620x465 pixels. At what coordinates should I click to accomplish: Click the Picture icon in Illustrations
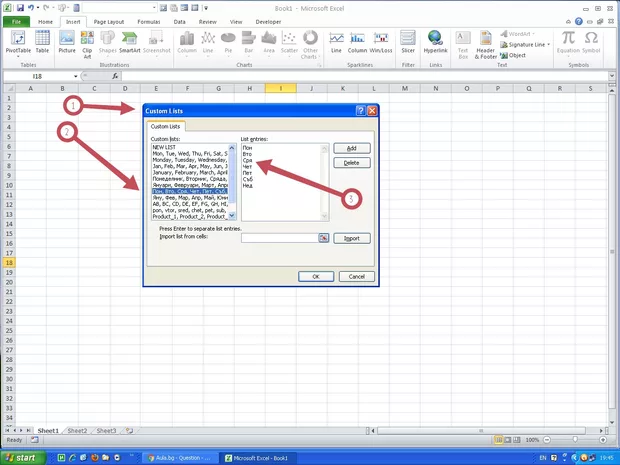[67, 42]
